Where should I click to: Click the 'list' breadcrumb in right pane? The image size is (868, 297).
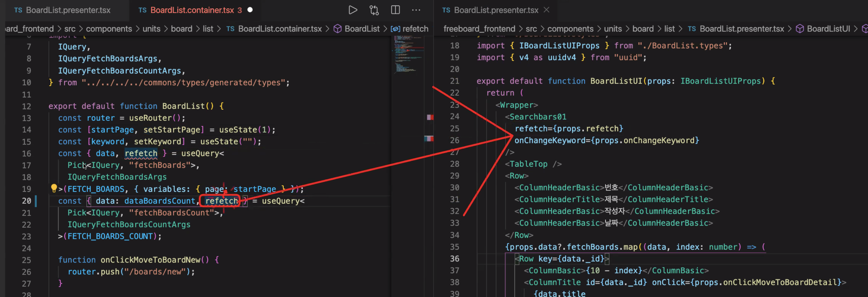tap(669, 29)
